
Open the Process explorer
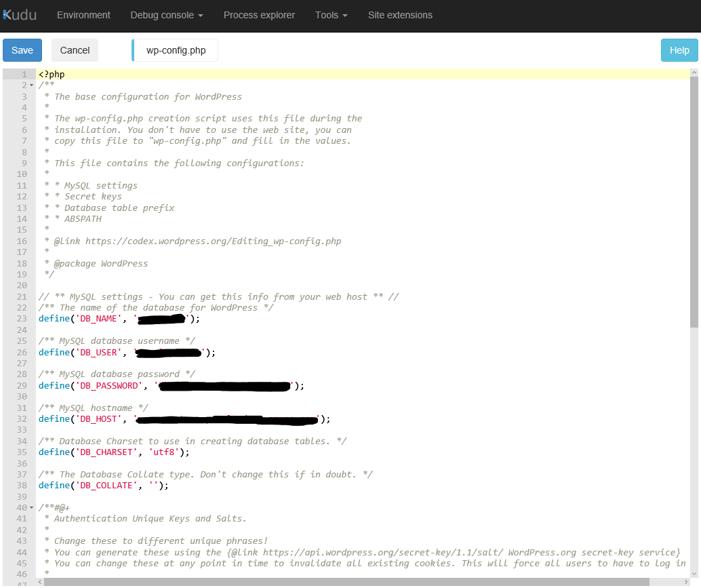[x=259, y=15]
